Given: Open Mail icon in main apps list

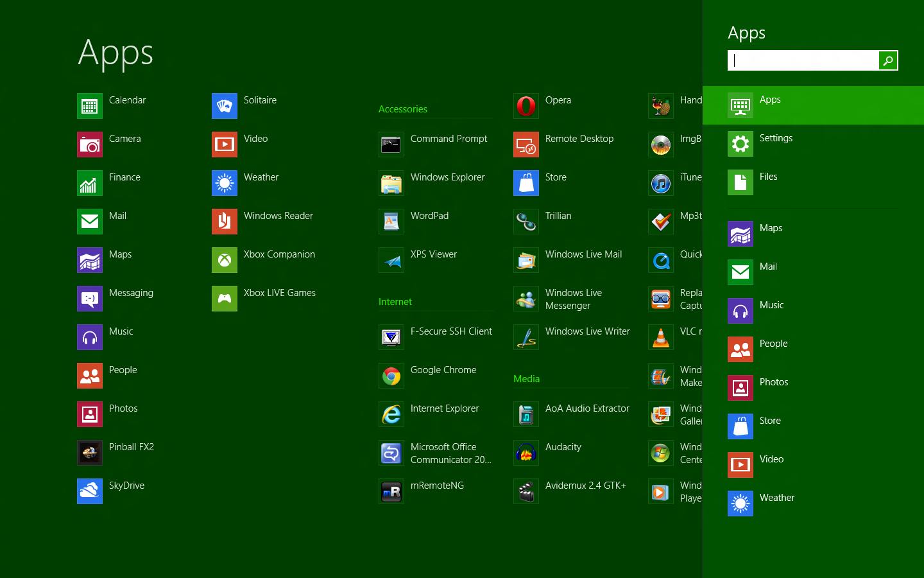Looking at the screenshot, I should click(90, 222).
